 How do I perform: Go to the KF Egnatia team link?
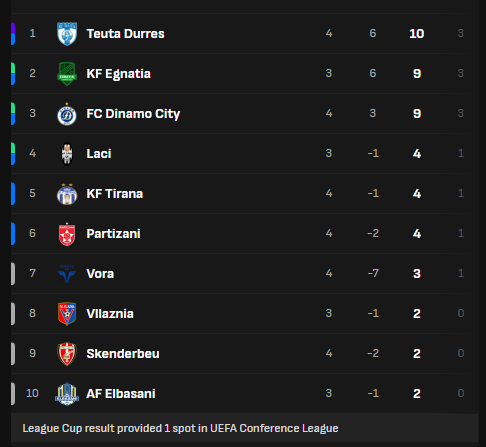(118, 74)
